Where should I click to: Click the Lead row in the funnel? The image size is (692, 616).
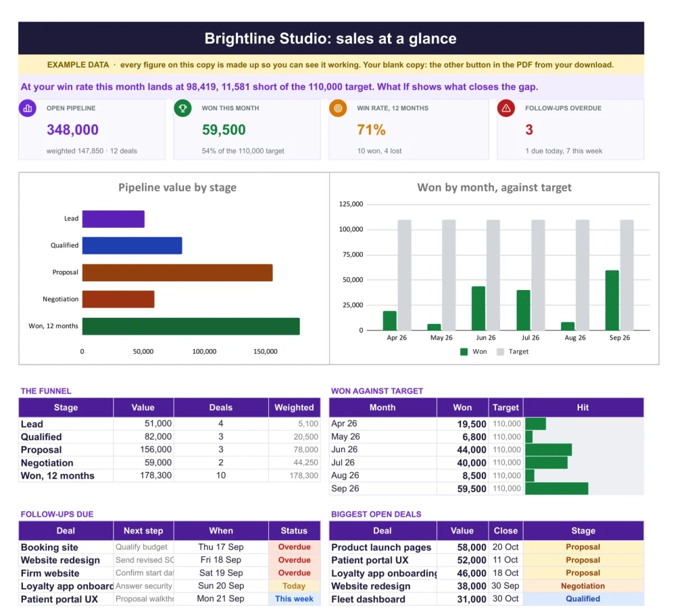click(170, 423)
